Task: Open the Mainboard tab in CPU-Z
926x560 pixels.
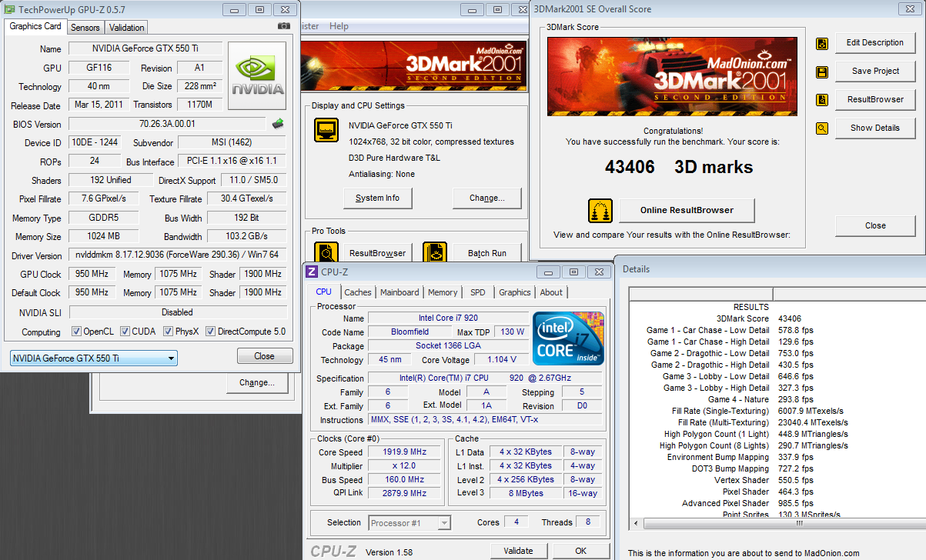Action: [400, 292]
